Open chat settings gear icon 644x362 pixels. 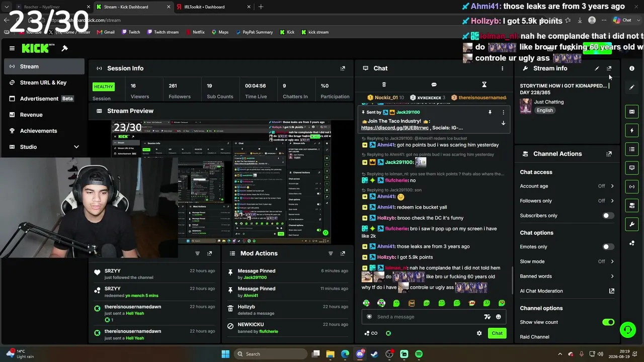click(479, 333)
